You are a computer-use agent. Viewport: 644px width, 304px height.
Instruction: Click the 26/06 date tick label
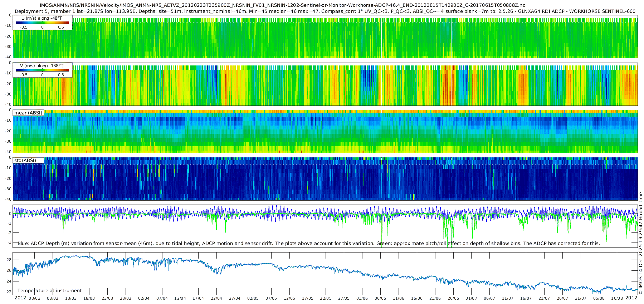(453, 298)
